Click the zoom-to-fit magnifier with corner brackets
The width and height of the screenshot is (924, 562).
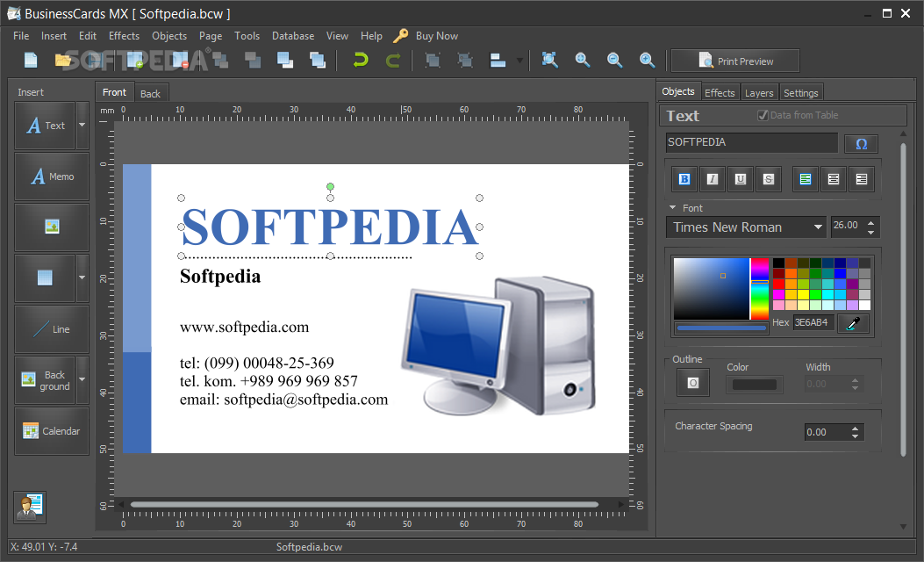pos(550,60)
